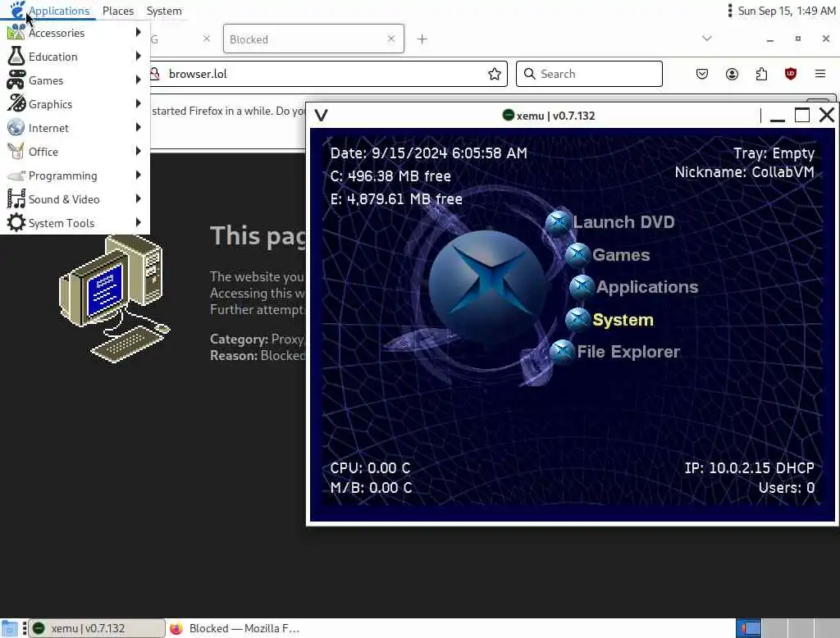Select Launch DVD in xemu dashboard
The height and width of the screenshot is (638, 840).
coord(623,221)
